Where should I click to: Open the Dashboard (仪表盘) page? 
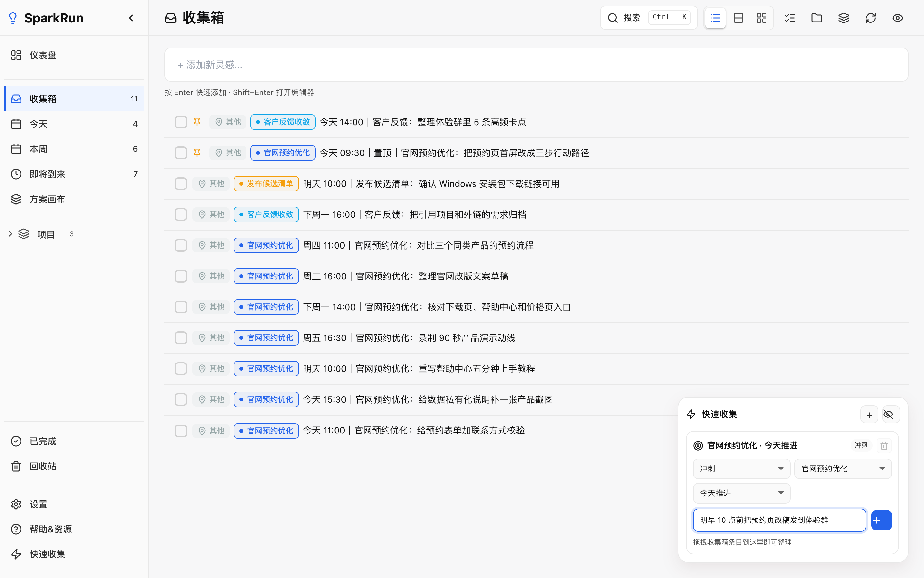[x=74, y=56]
